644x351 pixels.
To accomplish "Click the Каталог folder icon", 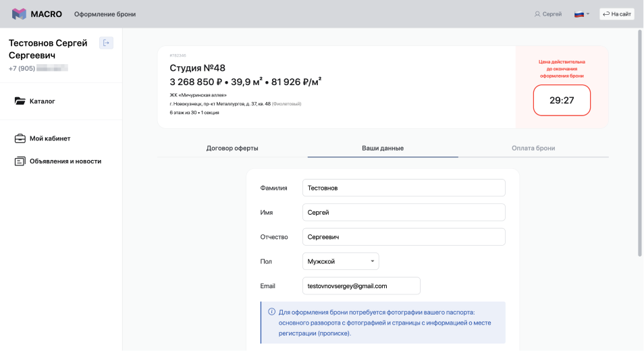I will coord(20,101).
